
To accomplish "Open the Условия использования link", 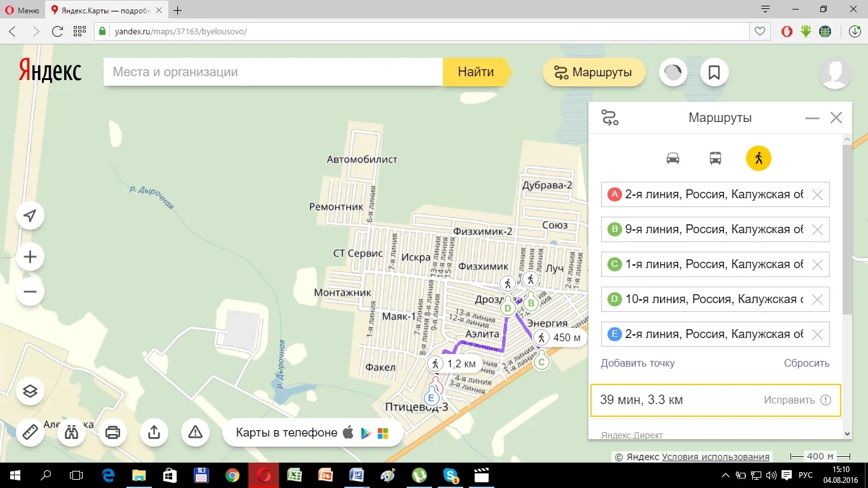I will pyautogui.click(x=715, y=457).
